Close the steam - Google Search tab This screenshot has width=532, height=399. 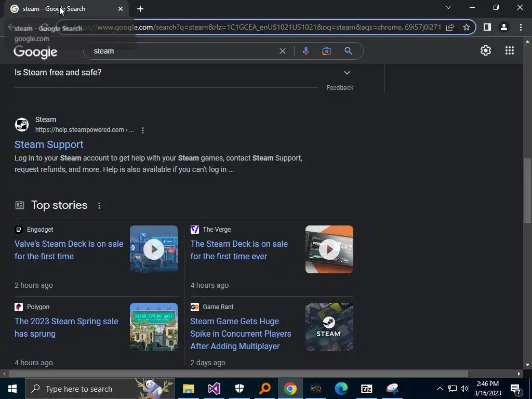click(x=121, y=9)
